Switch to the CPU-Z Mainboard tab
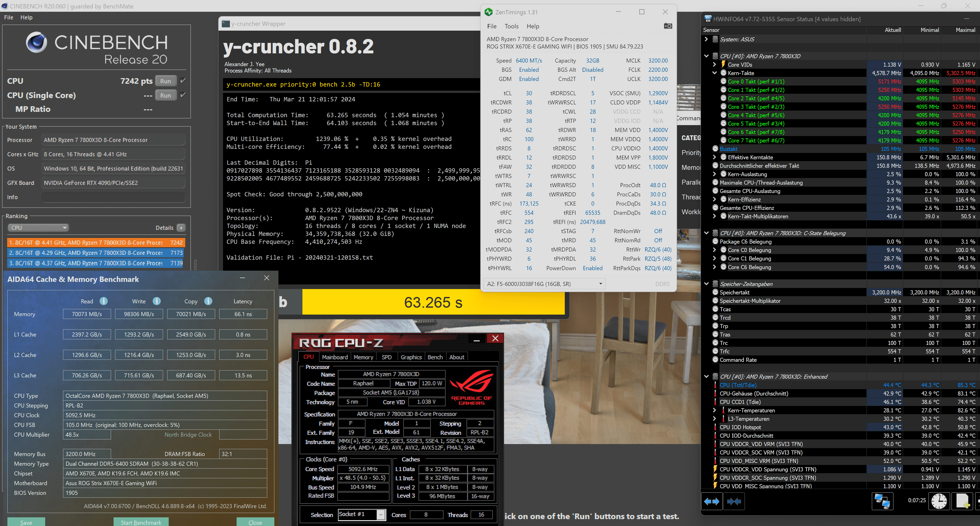Viewport: 980px width, 526px height. [335, 357]
